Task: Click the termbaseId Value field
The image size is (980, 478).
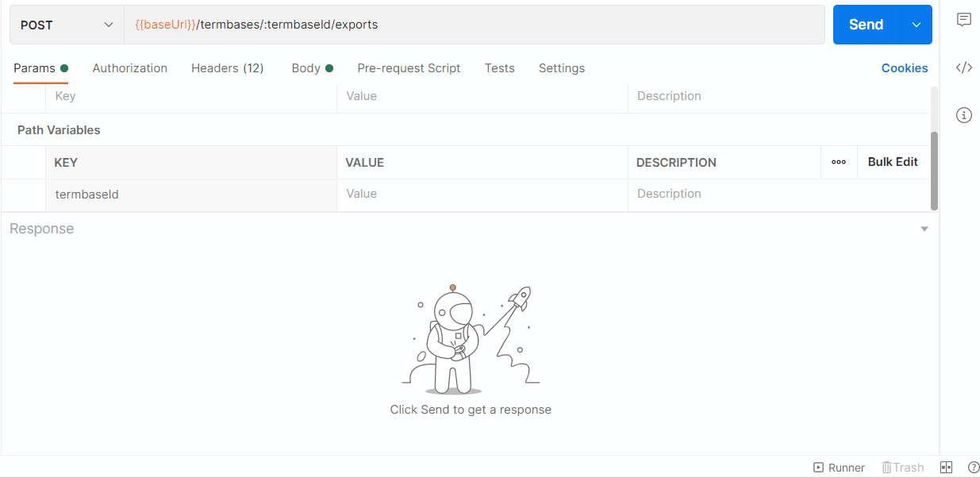Action: pos(482,195)
